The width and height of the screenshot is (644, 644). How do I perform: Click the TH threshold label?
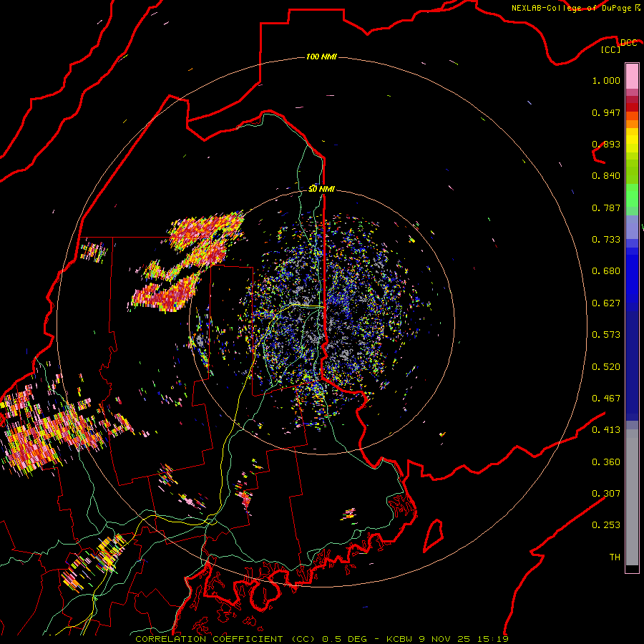[615, 557]
